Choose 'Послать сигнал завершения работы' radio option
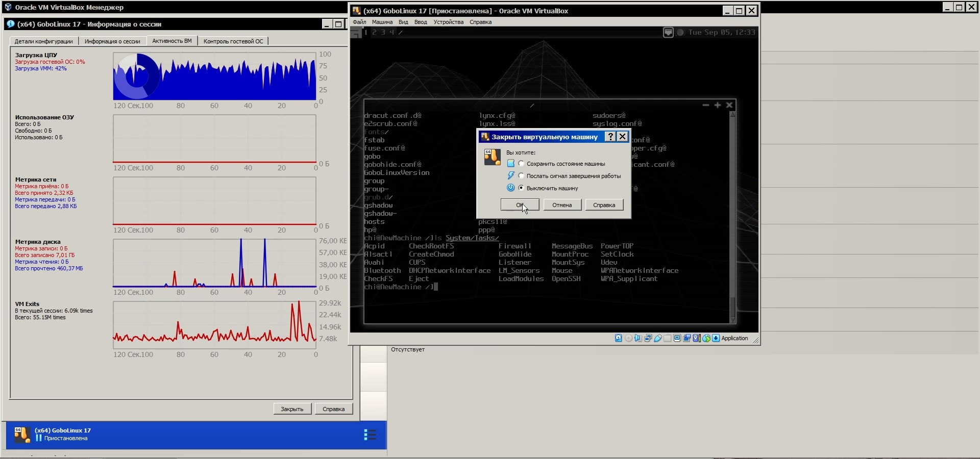Screen dimensions: 980x459 coord(521,176)
